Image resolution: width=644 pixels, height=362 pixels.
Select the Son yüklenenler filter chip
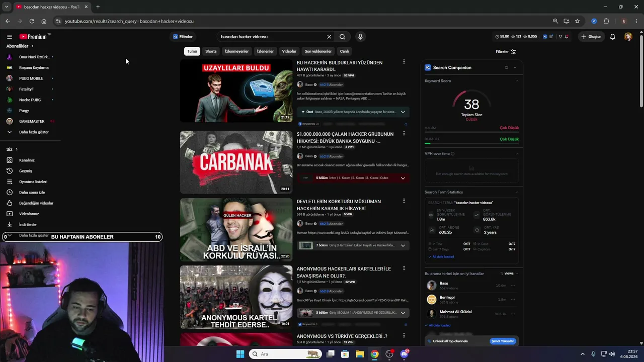pyautogui.click(x=318, y=51)
